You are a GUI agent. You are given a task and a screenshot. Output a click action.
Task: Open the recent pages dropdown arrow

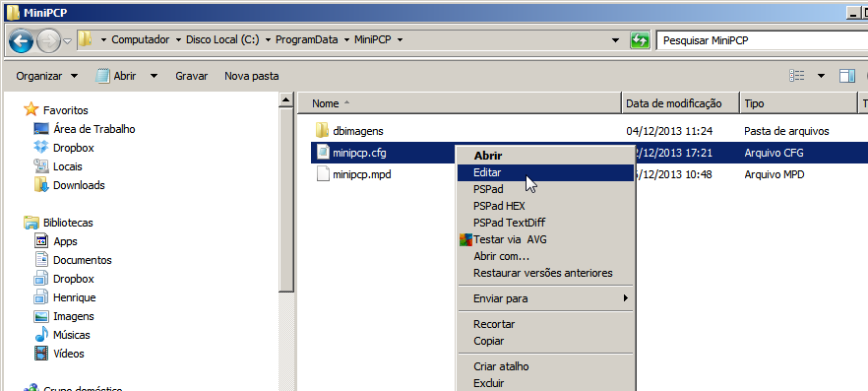click(x=68, y=41)
